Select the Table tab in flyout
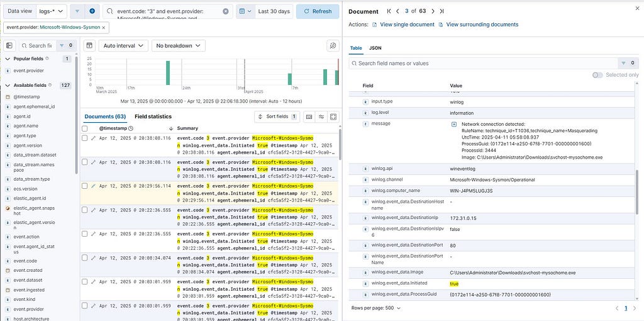 pos(356,48)
